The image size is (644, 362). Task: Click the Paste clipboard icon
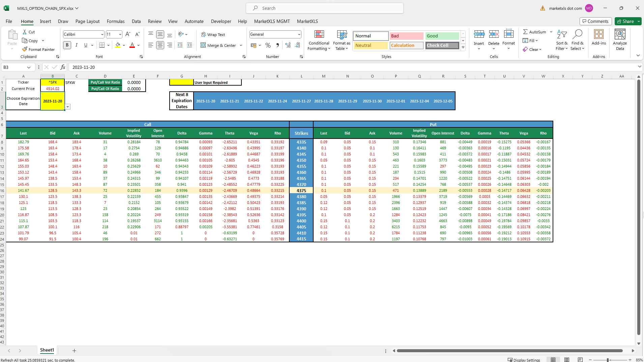click(x=12, y=35)
